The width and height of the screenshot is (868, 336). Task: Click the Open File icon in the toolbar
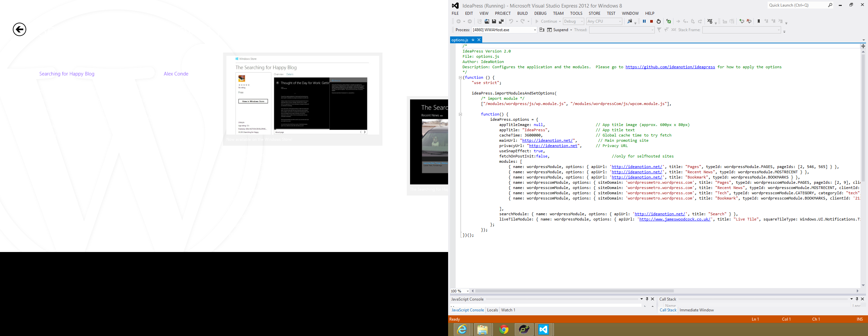pyautogui.click(x=487, y=21)
